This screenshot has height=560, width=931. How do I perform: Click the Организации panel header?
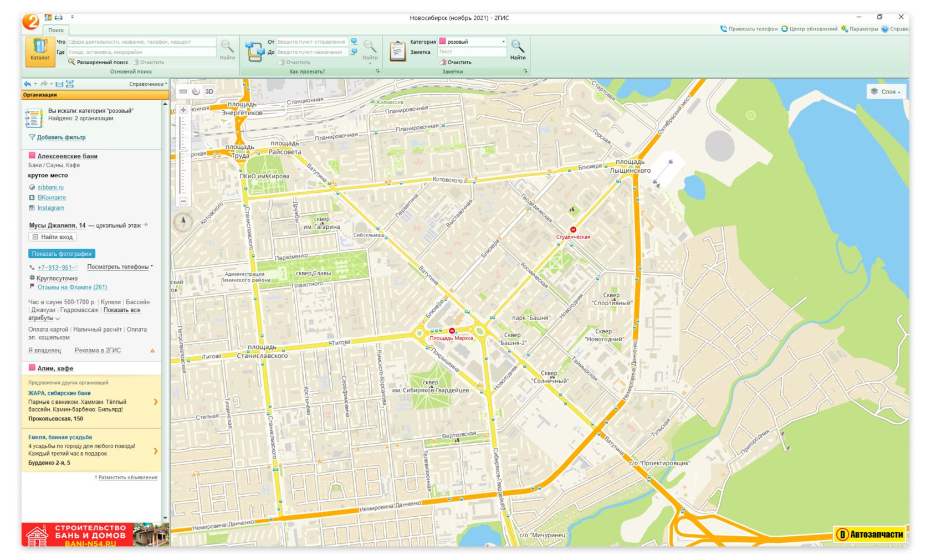pyautogui.click(x=95, y=95)
